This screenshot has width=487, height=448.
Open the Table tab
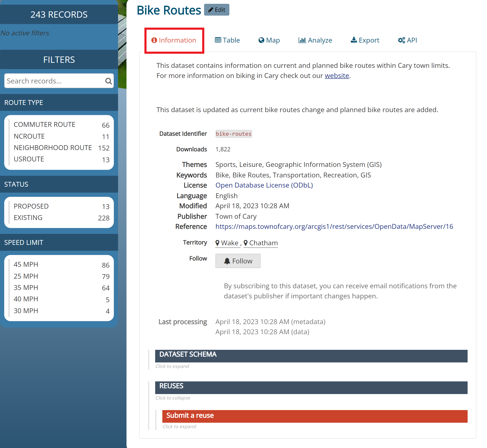tap(227, 40)
